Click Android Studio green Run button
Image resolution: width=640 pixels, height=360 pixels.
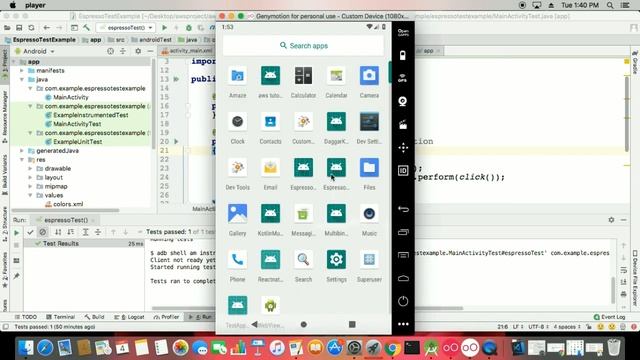[164, 28]
